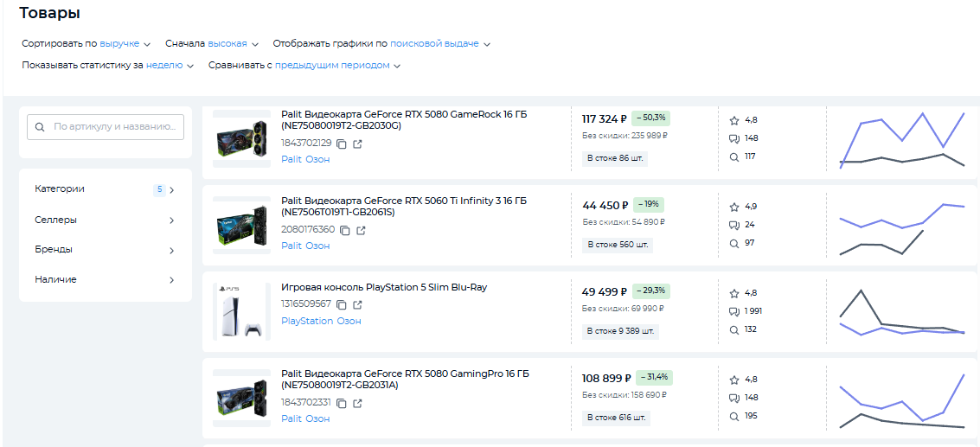The image size is (980, 447).
Task: Open the "поисковой выдаче" chart dropdown
Action: (x=439, y=43)
